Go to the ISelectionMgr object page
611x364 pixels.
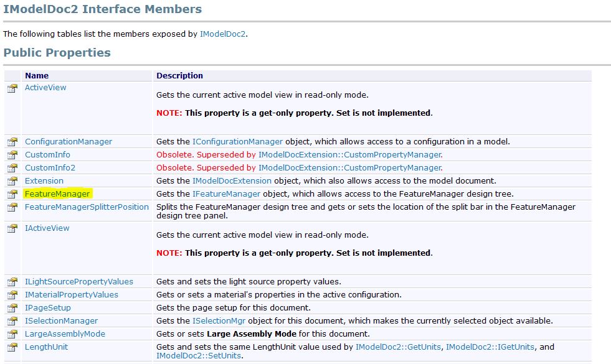220,321
